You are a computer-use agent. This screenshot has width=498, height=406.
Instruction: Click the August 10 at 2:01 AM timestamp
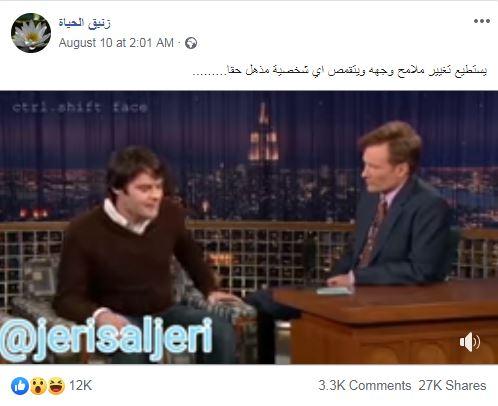pyautogui.click(x=116, y=43)
